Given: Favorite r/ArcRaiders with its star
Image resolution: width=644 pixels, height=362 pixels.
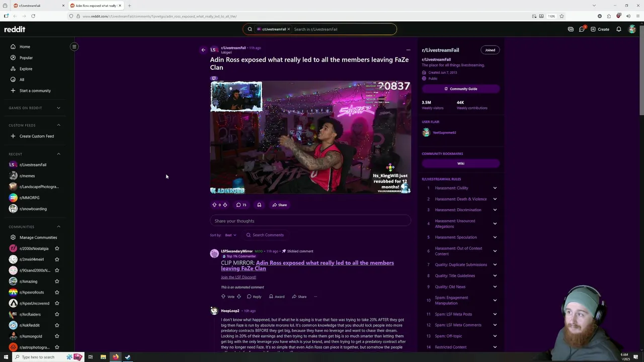Looking at the screenshot, I should pos(57,314).
